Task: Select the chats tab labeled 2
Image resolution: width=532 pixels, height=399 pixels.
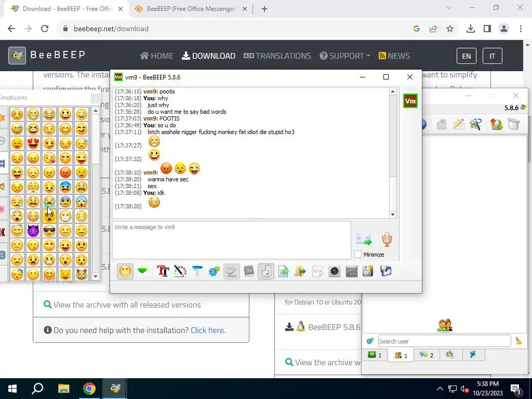Action: coord(427,355)
